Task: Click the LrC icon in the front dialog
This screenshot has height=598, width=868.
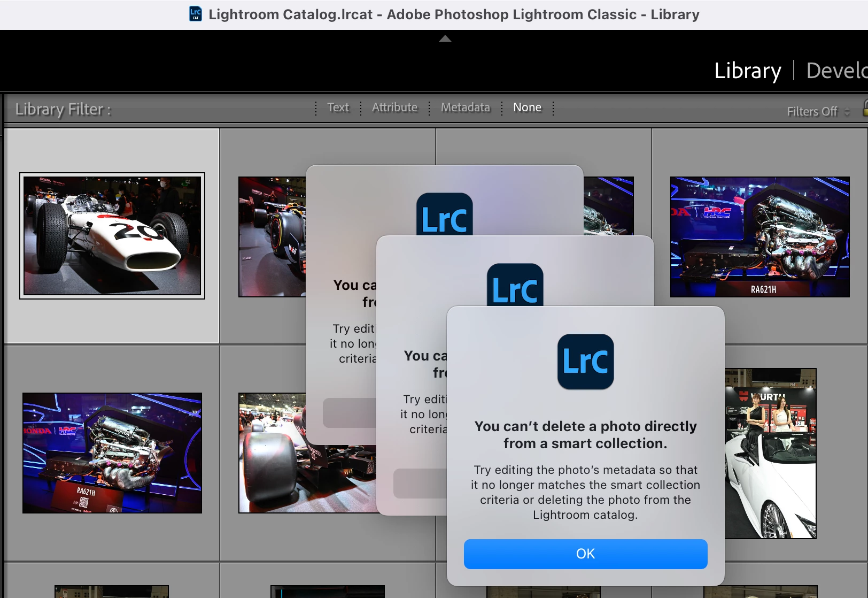Action: [x=585, y=362]
